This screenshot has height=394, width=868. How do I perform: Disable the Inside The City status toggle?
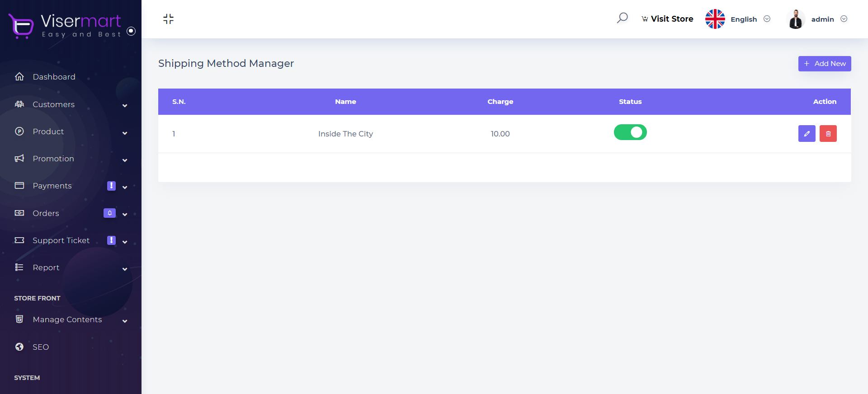coord(630,132)
